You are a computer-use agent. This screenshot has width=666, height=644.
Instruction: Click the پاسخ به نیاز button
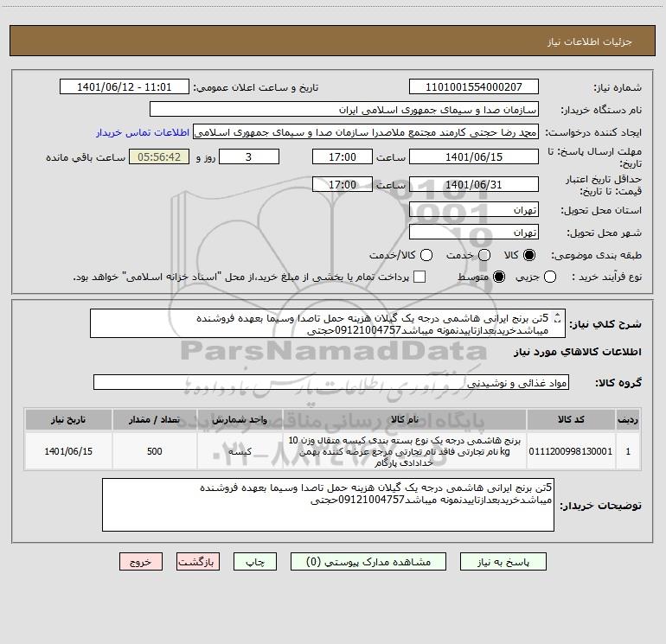pyautogui.click(x=503, y=562)
